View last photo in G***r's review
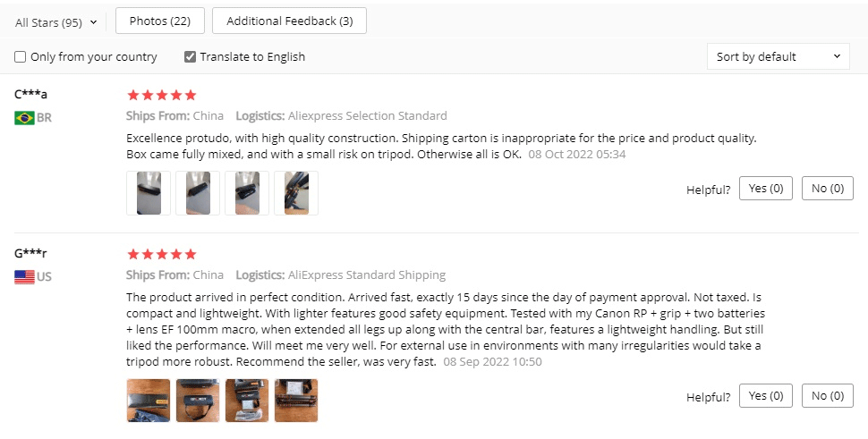868x439 pixels. [x=296, y=400]
